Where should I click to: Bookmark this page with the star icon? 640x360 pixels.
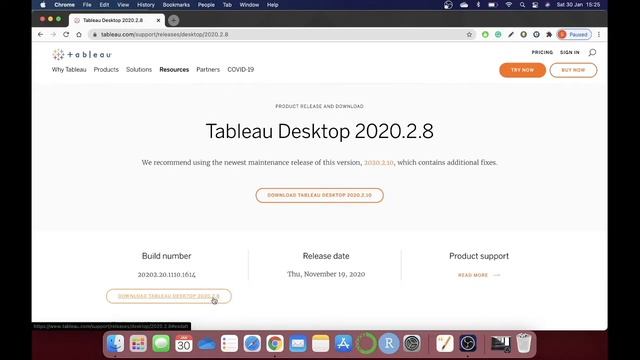[x=469, y=35]
